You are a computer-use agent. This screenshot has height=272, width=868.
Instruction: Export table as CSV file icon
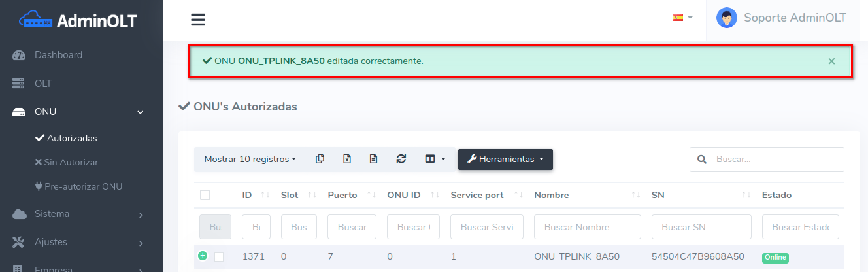[x=374, y=159]
